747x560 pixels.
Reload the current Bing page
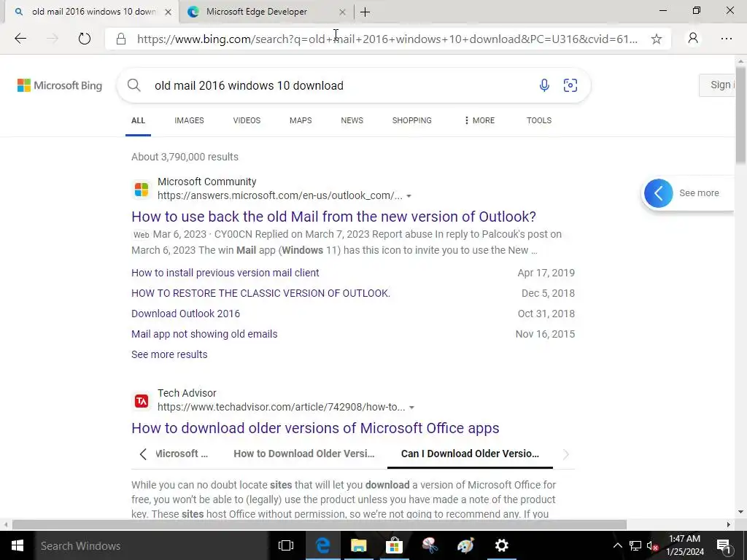[x=85, y=39]
